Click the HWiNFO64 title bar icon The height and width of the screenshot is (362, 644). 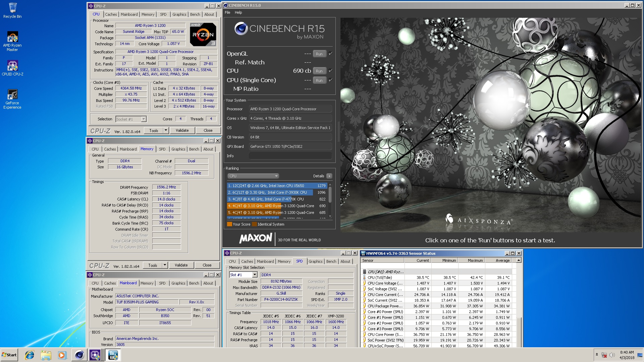[363, 253]
